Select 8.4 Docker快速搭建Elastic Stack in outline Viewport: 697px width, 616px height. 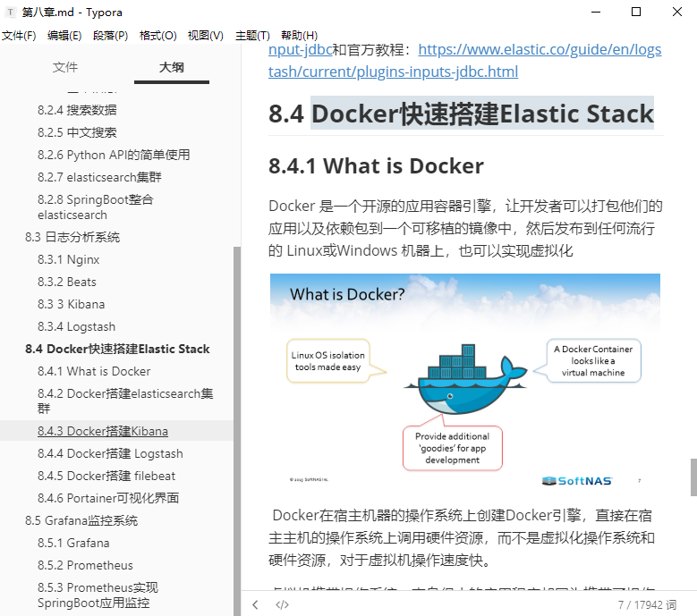[117, 349]
